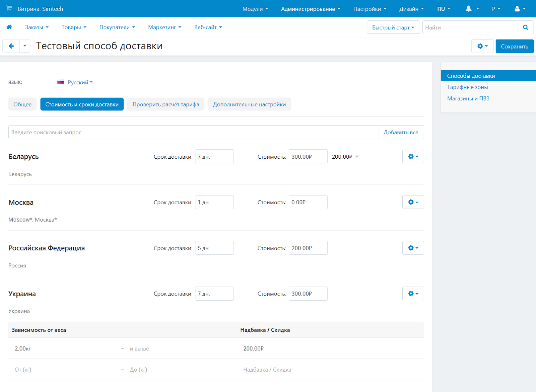Edit delivery time field for Украина
536x392 pixels.
[x=214, y=294]
